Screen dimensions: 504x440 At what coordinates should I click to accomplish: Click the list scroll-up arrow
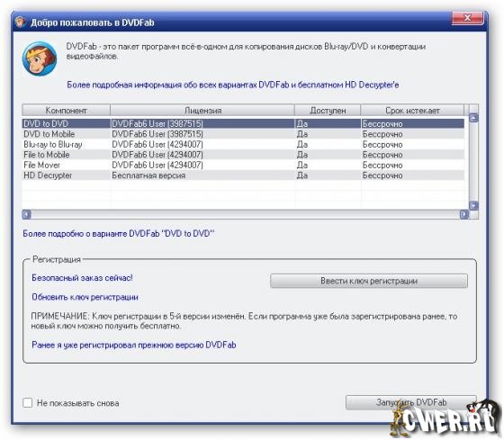[473, 118]
